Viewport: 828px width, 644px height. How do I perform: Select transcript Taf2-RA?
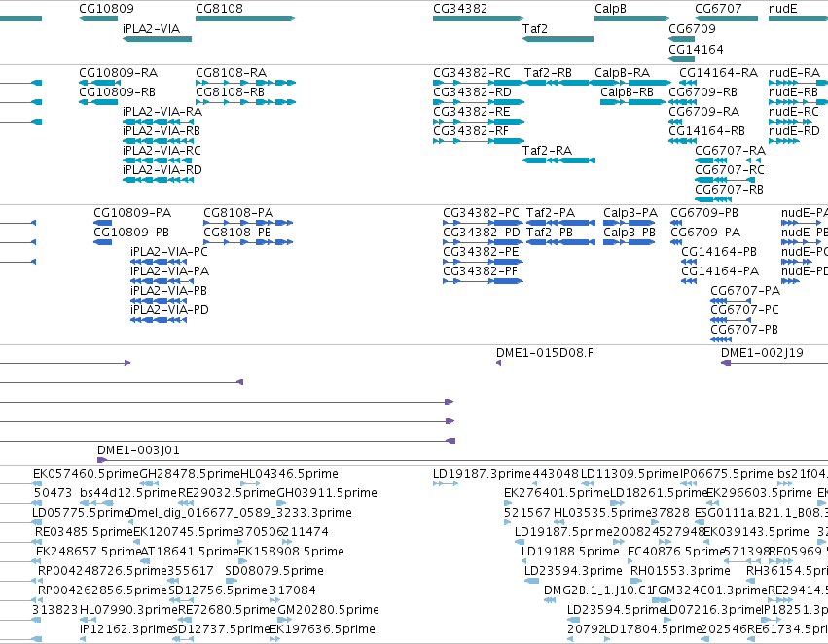click(x=547, y=151)
